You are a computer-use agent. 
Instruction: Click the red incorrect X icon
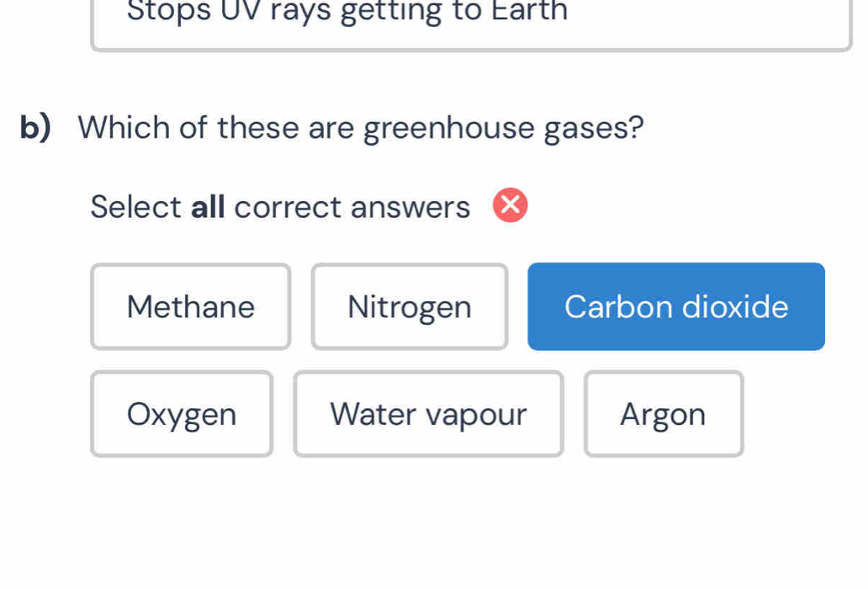[x=510, y=206]
